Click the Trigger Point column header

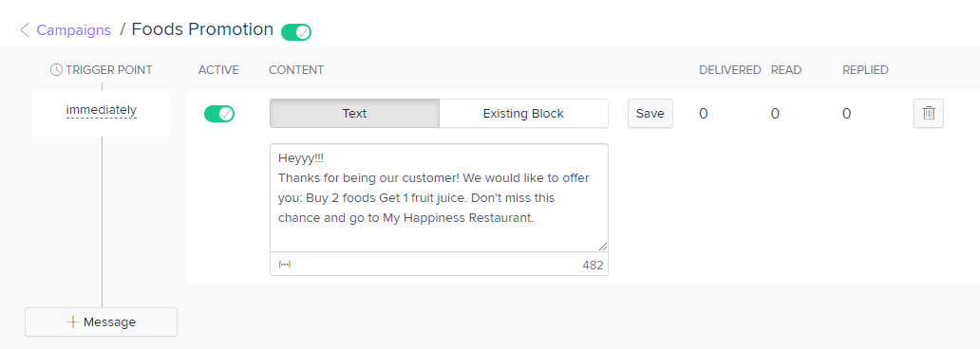(x=102, y=70)
